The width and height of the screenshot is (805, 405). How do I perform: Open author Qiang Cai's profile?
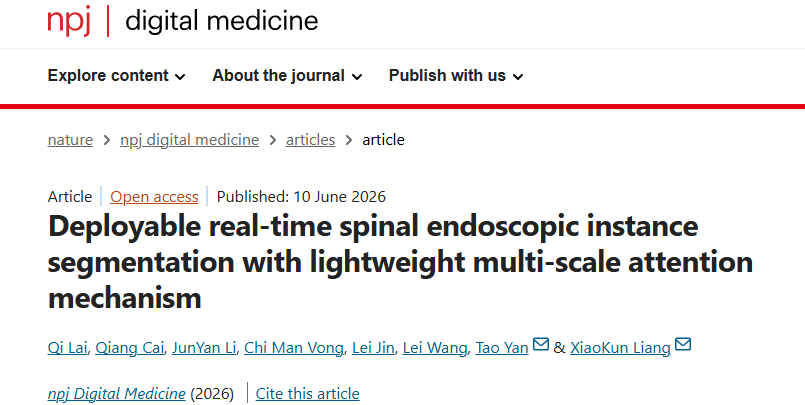tap(130, 348)
